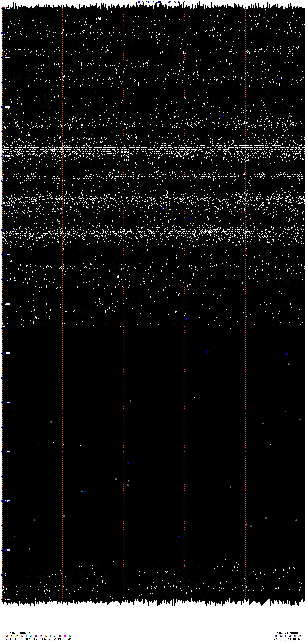307x644 pixels.
Task: Pick the blue TR legend swatch
Action: click(27, 636)
